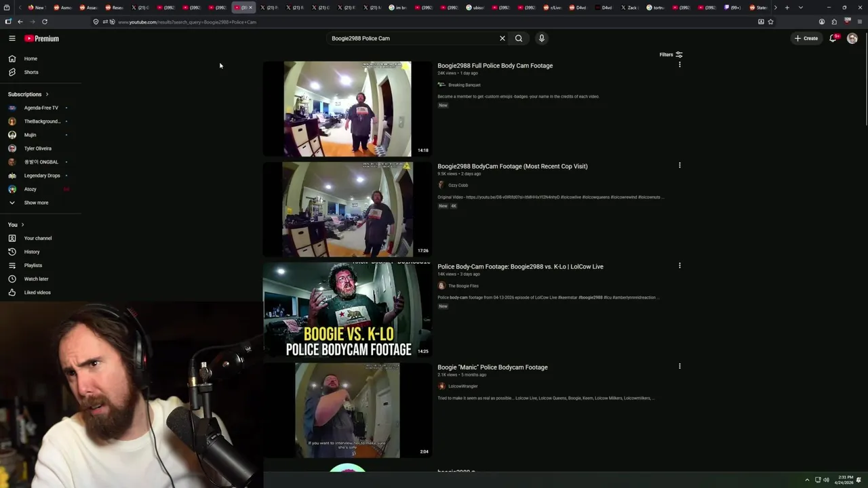Screen dimensions: 868x488
Task: Open more options for Boogie vs. K-Lo video
Action: (x=679, y=266)
